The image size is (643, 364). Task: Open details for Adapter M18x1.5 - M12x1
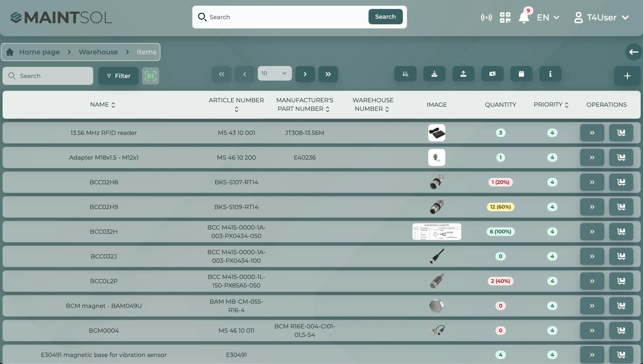coord(592,157)
